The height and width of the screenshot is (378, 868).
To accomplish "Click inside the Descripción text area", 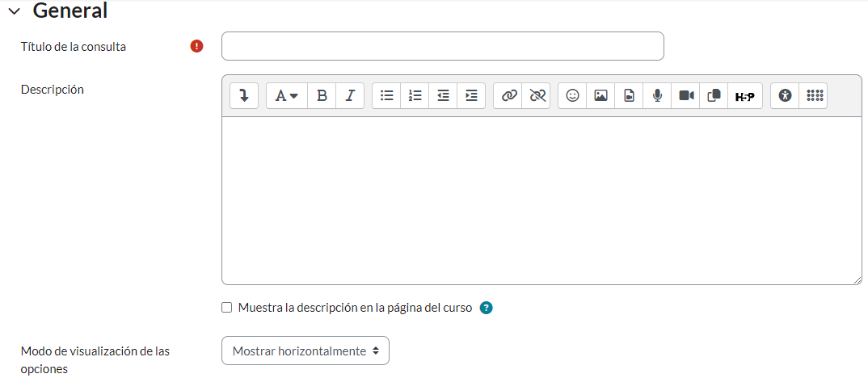I will pyautogui.click(x=541, y=200).
